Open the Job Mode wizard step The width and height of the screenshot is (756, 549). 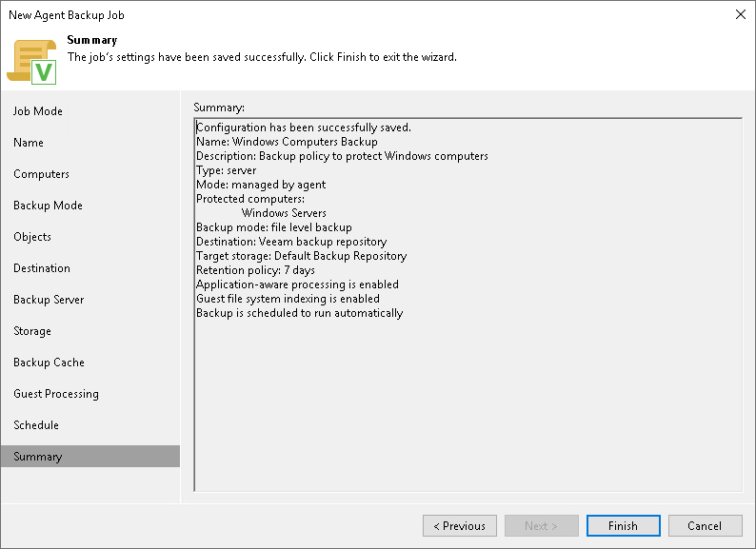37,111
